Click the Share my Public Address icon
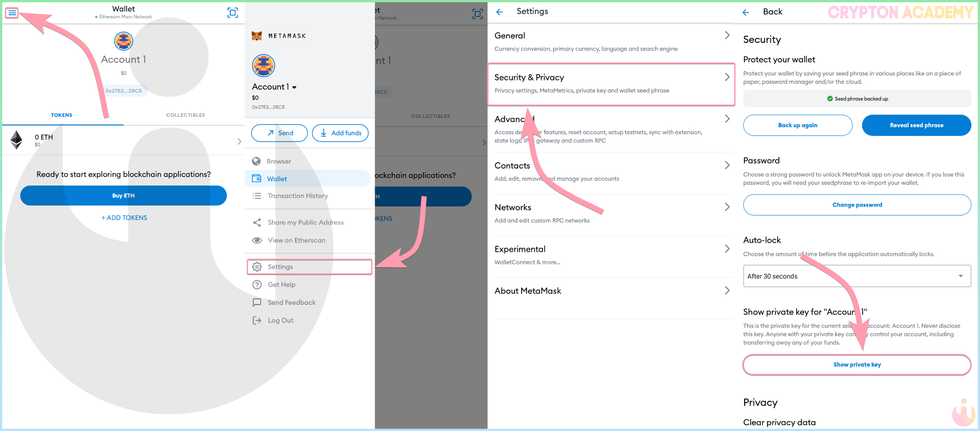980x431 pixels. (257, 222)
